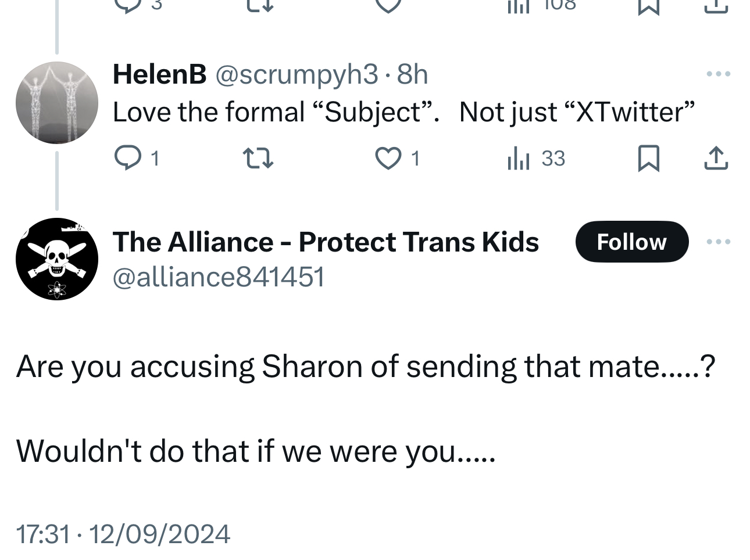Open the @scrumpyh3 handle
Screen dimensions: 750x560
point(297,74)
